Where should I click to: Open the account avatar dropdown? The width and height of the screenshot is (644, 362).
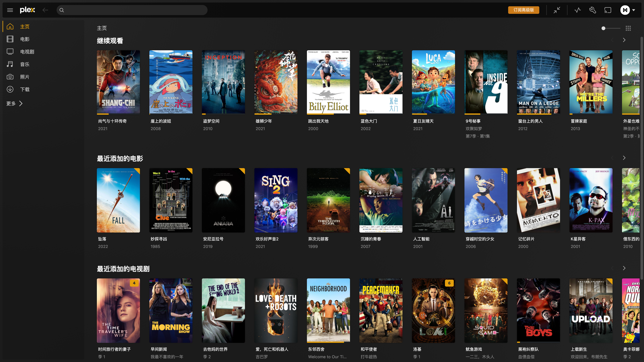pos(627,10)
